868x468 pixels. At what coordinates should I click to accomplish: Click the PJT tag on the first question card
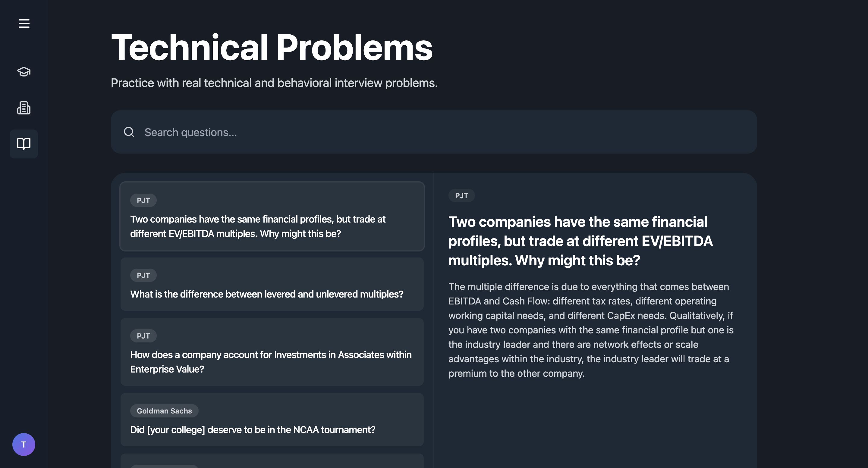pyautogui.click(x=143, y=200)
